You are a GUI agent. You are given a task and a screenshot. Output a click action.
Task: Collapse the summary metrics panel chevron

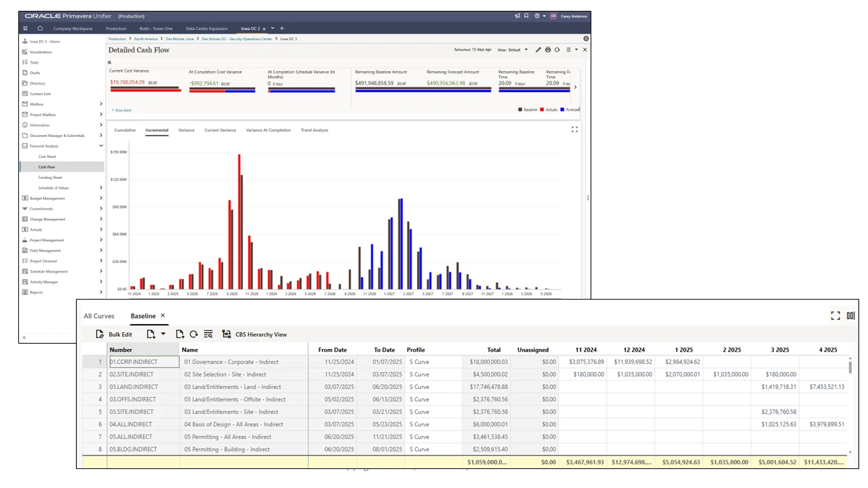(110, 62)
